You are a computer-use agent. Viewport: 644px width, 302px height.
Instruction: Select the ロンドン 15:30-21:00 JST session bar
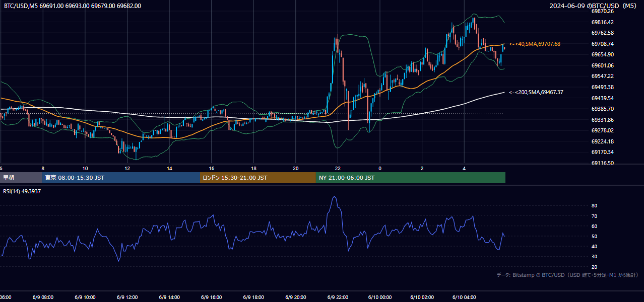[258, 178]
